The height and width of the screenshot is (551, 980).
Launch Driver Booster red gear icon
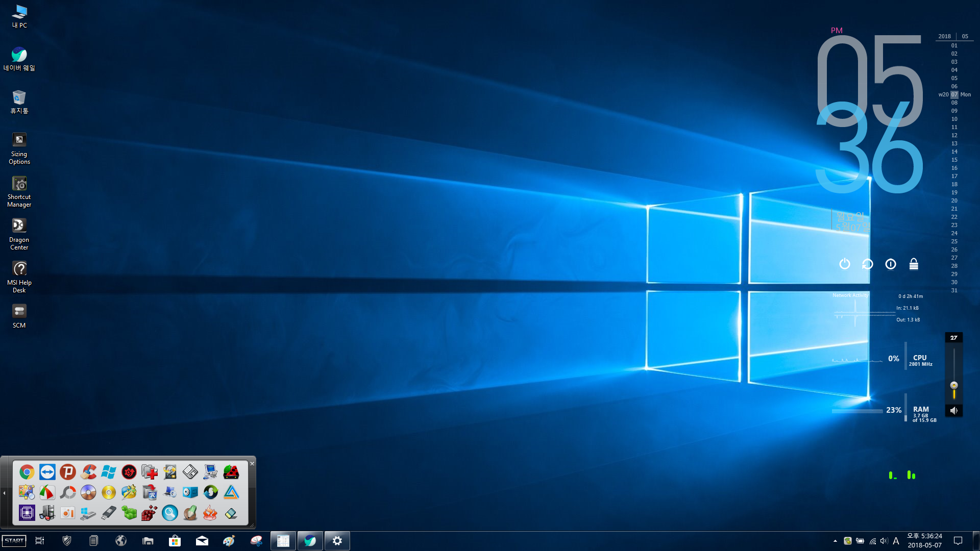coord(129,472)
